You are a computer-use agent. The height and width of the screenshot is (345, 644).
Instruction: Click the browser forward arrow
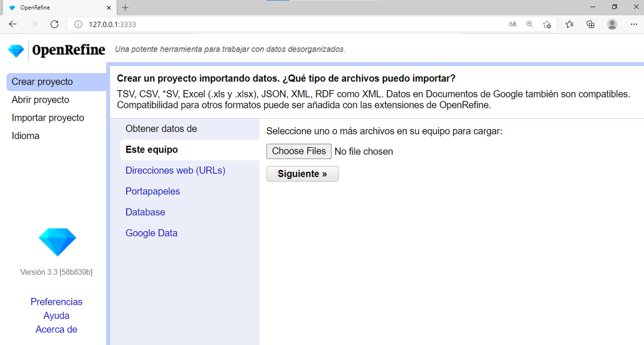(x=33, y=24)
